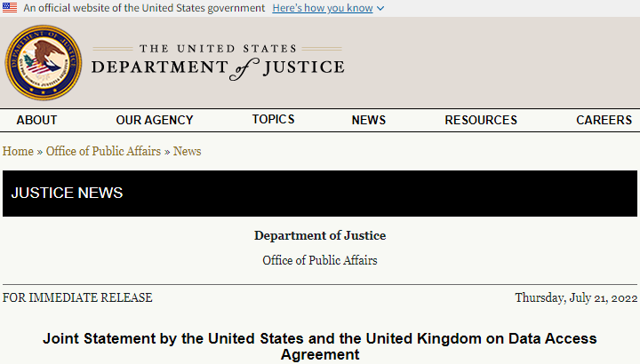
Task: Click the News breadcrumb link
Action: (188, 151)
